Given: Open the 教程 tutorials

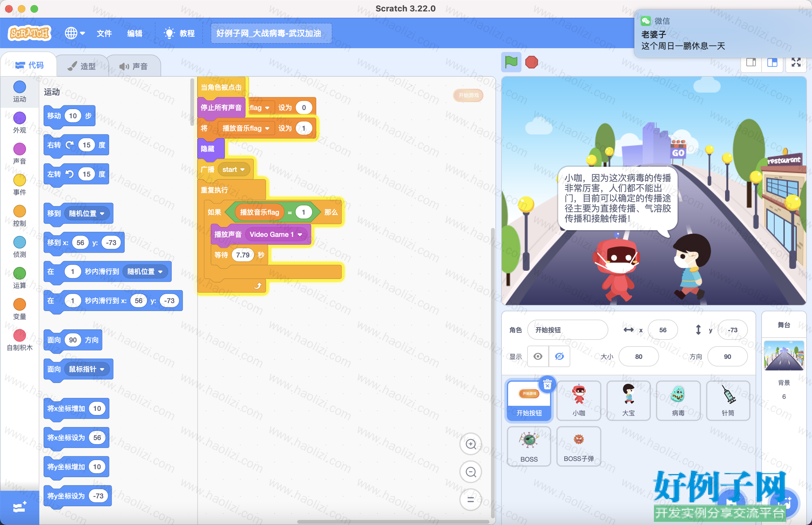Looking at the screenshot, I should click(x=180, y=33).
